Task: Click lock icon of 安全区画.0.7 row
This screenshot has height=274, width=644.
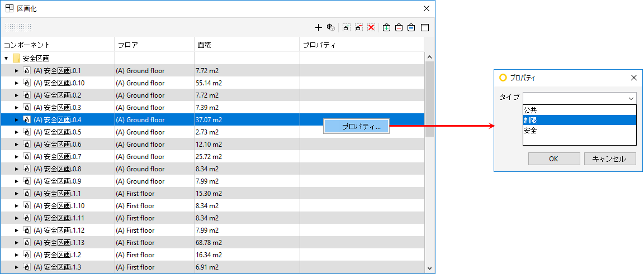Action: [27, 157]
